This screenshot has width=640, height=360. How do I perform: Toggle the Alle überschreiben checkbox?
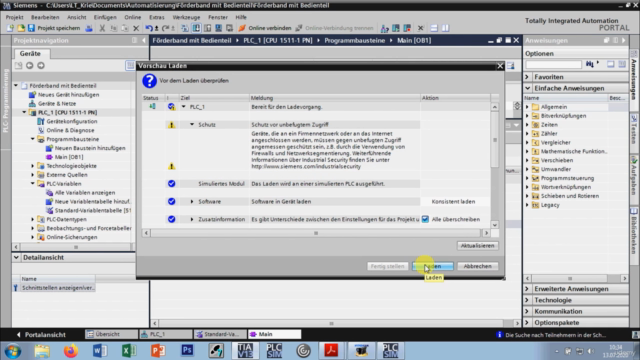[425, 219]
